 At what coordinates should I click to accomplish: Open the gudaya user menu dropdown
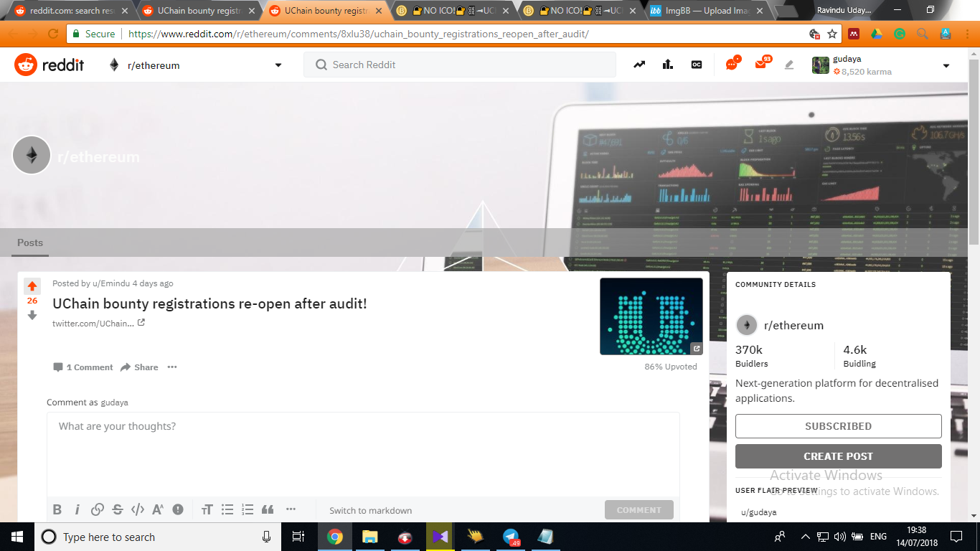pos(946,65)
